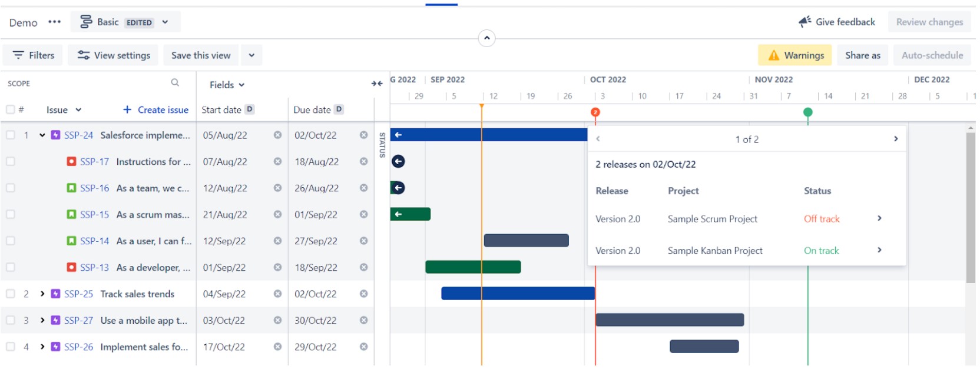
Task: Select the checkbox for SSP-17
Action: tap(10, 161)
